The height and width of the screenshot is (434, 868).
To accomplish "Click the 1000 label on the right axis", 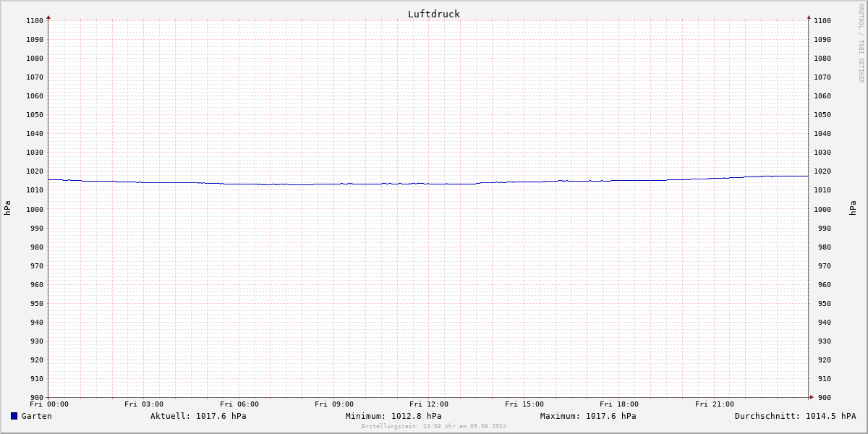I will (x=822, y=210).
